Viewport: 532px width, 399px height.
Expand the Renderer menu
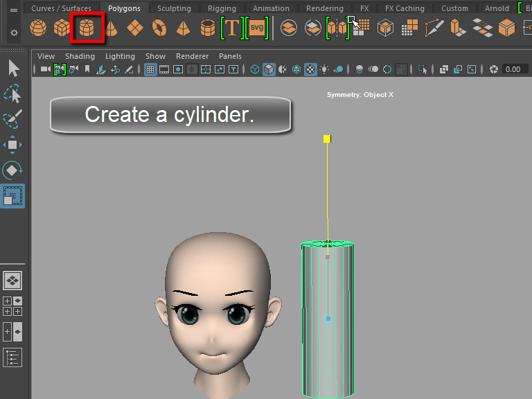tap(192, 56)
